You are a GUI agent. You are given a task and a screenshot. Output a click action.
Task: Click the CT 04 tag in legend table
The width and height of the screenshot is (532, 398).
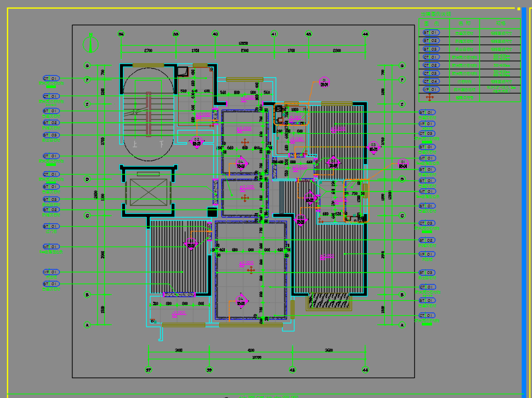click(431, 81)
